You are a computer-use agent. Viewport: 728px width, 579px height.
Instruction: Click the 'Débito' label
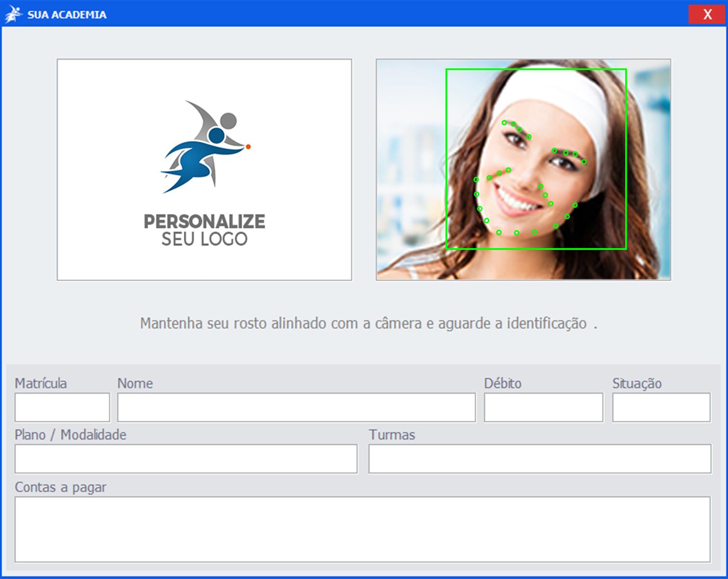503,383
